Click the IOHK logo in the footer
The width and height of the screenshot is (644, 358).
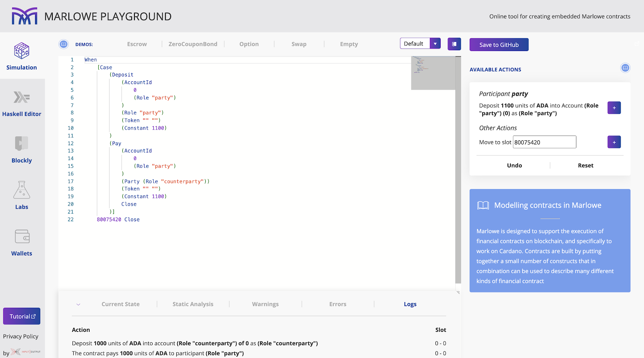(x=26, y=352)
